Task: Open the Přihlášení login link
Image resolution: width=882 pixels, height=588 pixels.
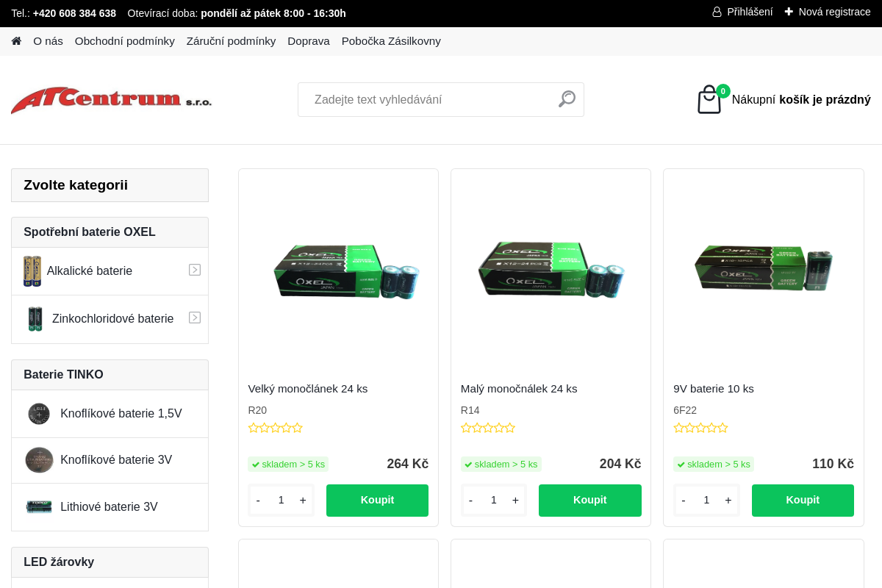Action: [742, 12]
